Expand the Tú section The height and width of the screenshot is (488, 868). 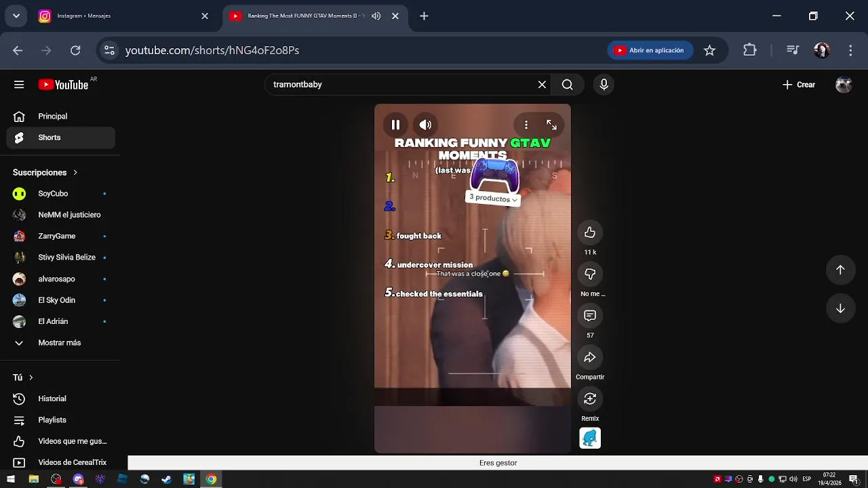pyautogui.click(x=22, y=378)
